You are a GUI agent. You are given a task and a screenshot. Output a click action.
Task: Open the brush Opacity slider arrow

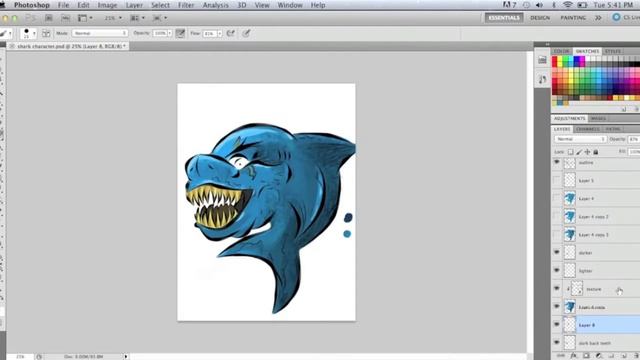[x=170, y=33]
